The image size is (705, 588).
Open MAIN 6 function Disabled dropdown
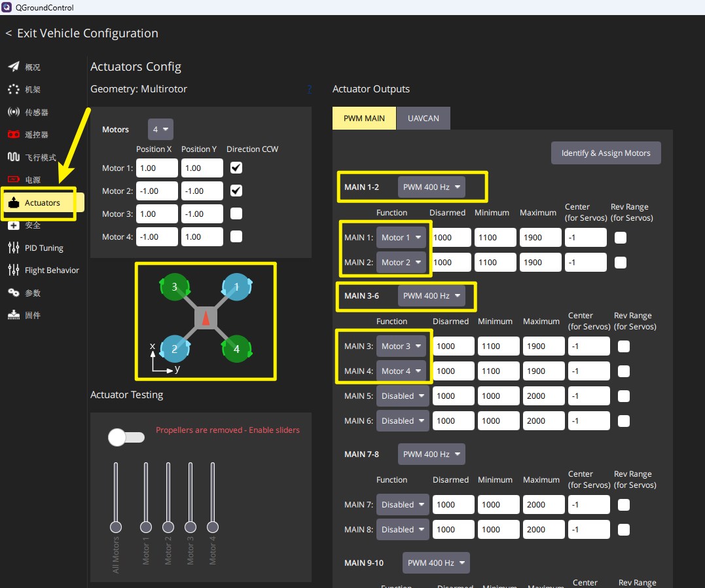(x=403, y=420)
